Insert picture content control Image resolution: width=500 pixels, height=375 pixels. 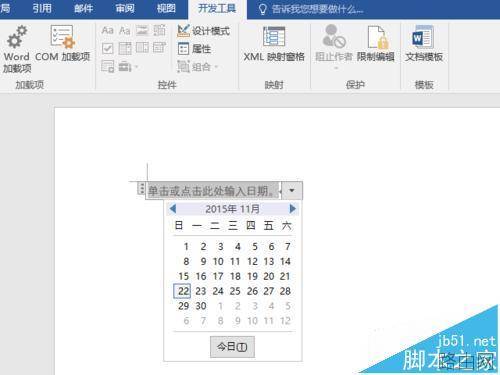(142, 31)
